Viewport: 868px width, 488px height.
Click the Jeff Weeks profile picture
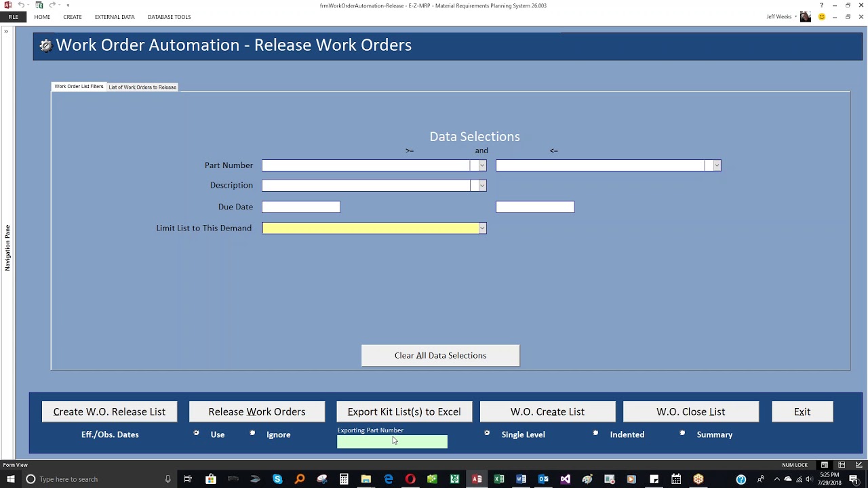click(806, 17)
